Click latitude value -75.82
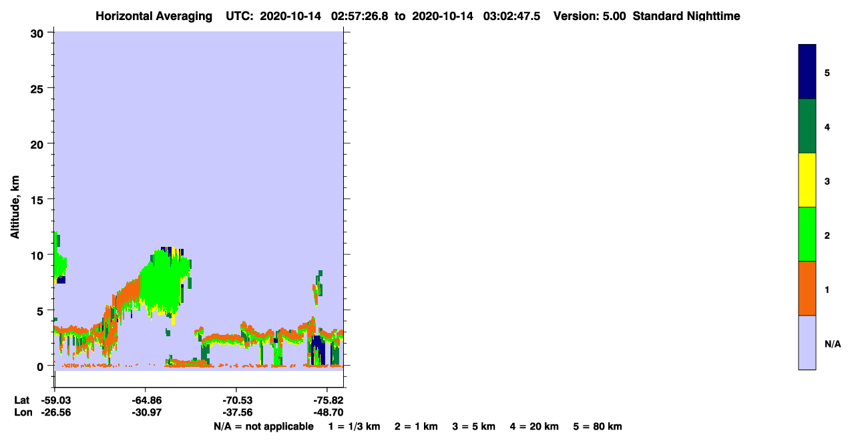 pos(327,400)
